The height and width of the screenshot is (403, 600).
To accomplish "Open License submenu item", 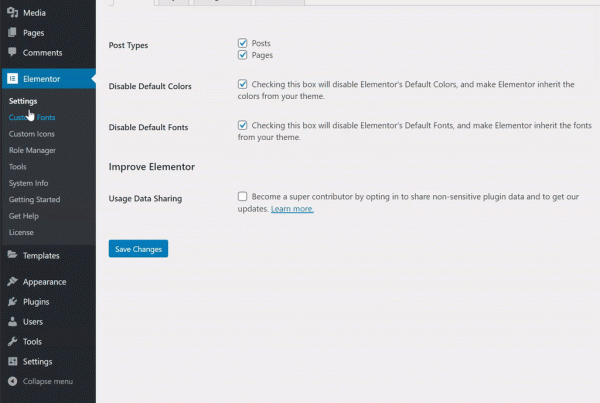I will click(x=21, y=232).
